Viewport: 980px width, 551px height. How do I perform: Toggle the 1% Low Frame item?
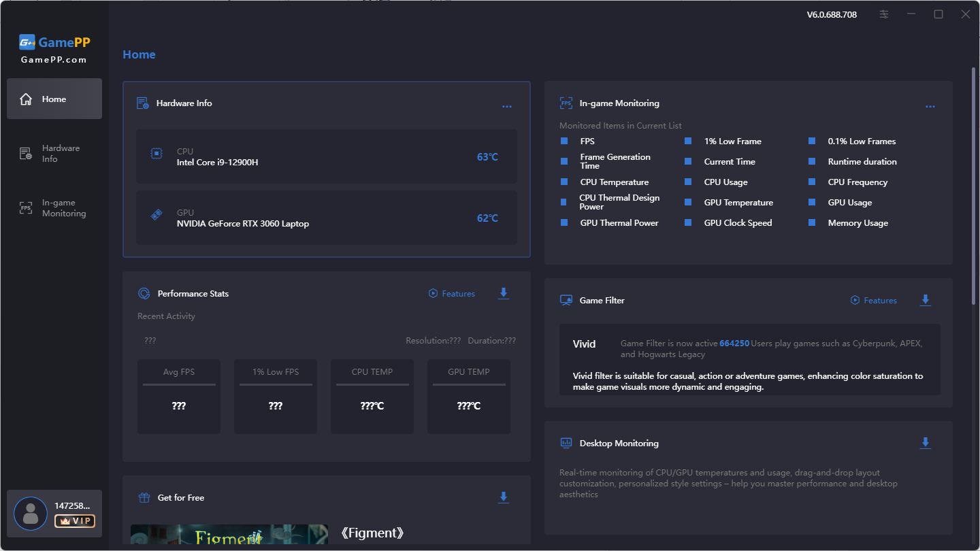(688, 141)
